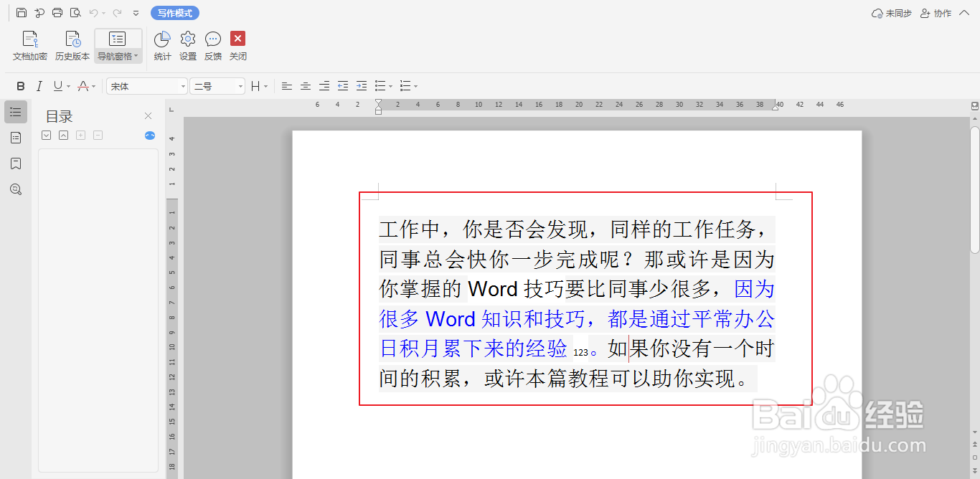Switch to the 目录 contents tab in sidebar
Viewport: 980px width, 479px height.
15,112
